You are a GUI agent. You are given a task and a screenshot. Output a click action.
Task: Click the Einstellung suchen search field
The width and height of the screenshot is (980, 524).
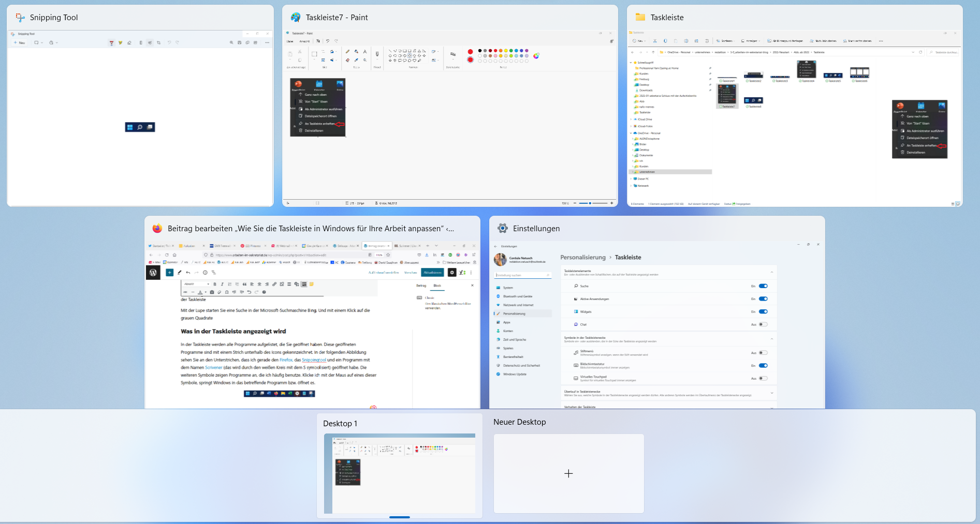click(523, 275)
